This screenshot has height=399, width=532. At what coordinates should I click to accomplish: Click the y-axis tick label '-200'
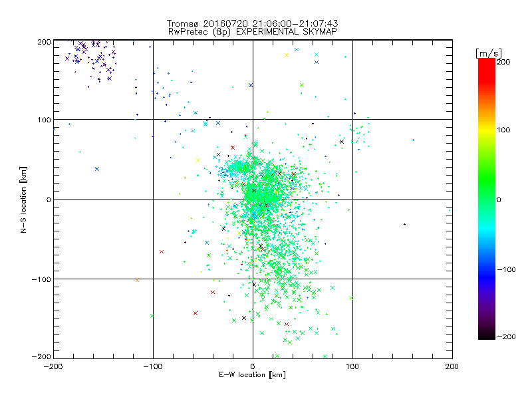pyautogui.click(x=41, y=356)
